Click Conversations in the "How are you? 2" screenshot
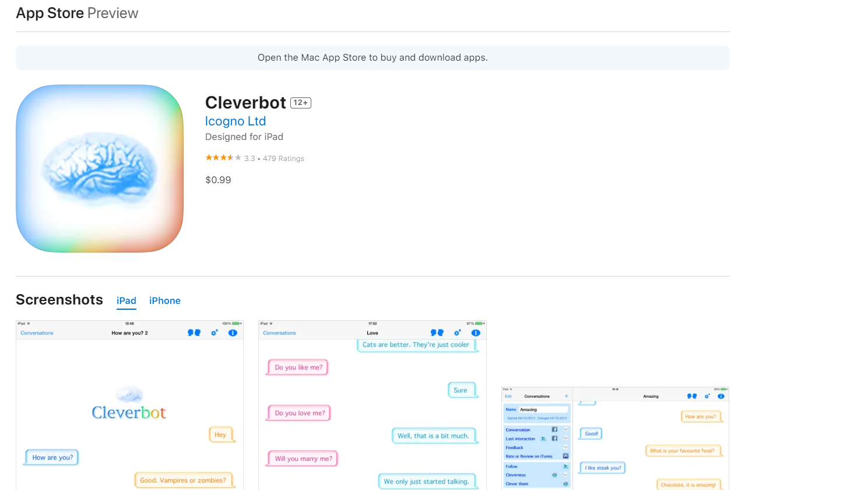868x490 pixels. 37,333
